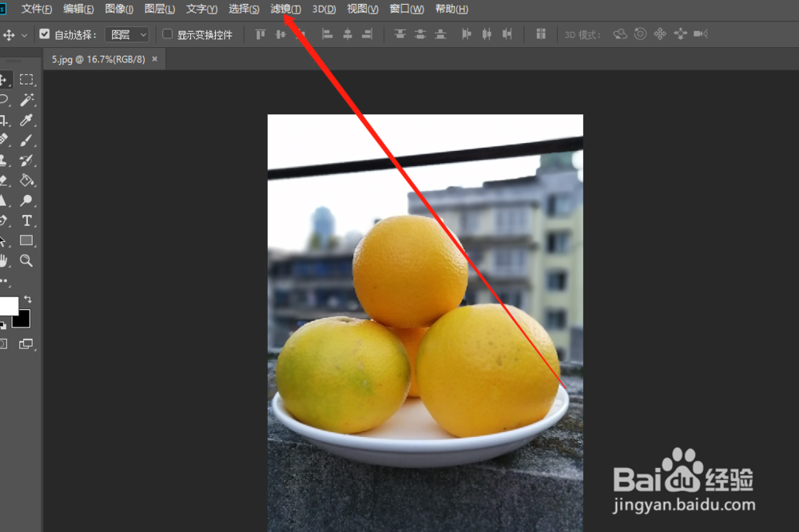Uncheck the 自动选择 checkbox
Viewport: 799px width, 532px height.
tap(44, 34)
